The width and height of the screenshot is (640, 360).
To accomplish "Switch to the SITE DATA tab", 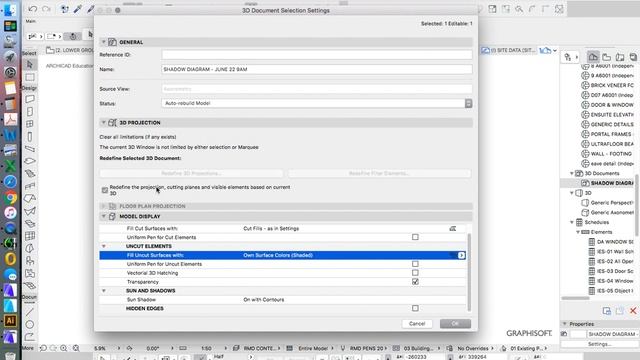I will pos(509,50).
